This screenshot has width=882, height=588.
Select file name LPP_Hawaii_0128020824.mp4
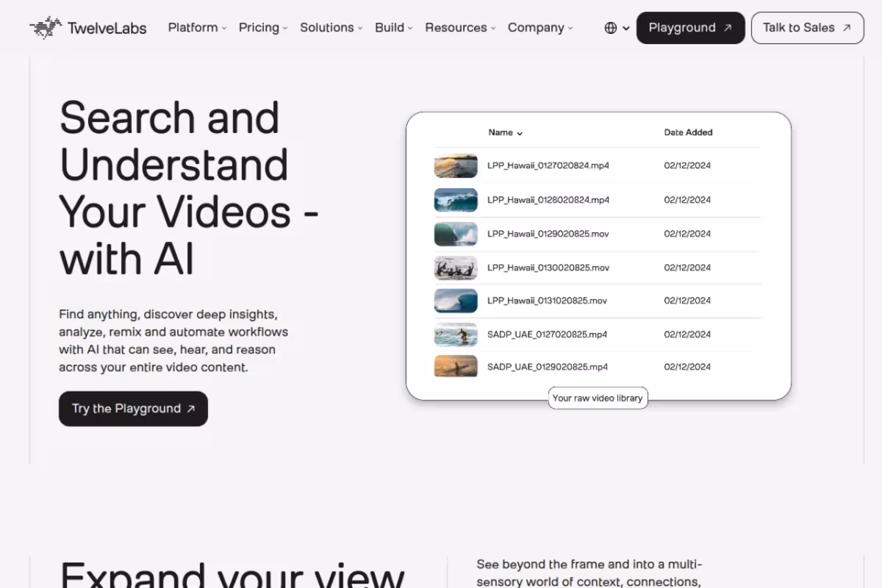548,200
